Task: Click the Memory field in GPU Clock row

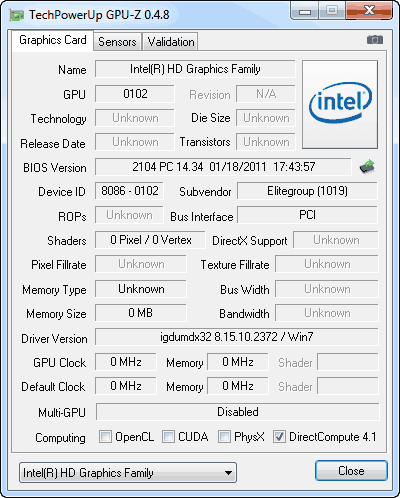Action: click(x=238, y=362)
